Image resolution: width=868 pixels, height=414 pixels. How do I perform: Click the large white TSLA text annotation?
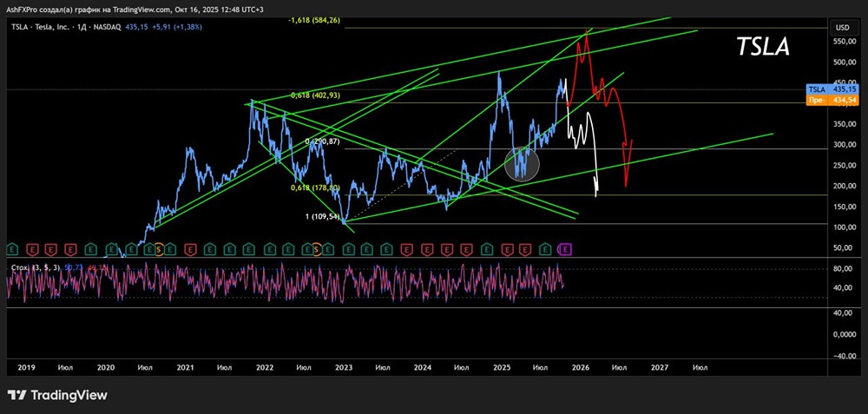pos(763,47)
